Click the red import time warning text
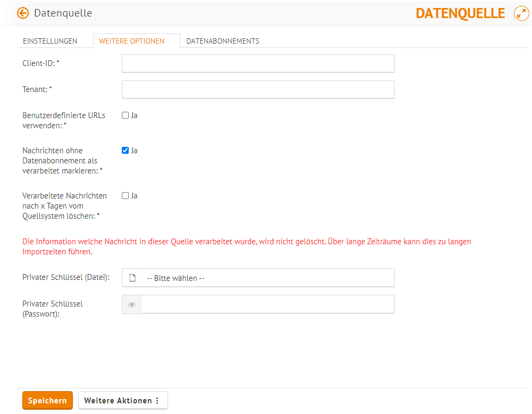 pos(247,247)
